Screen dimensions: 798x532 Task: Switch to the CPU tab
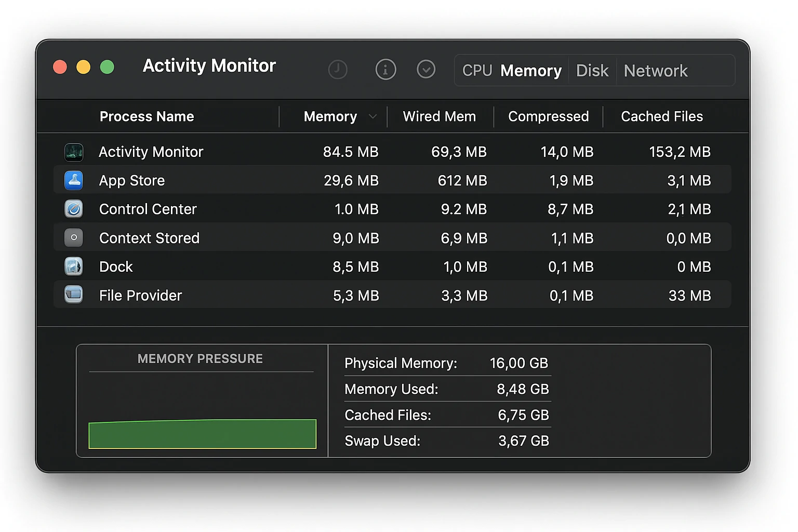(477, 71)
